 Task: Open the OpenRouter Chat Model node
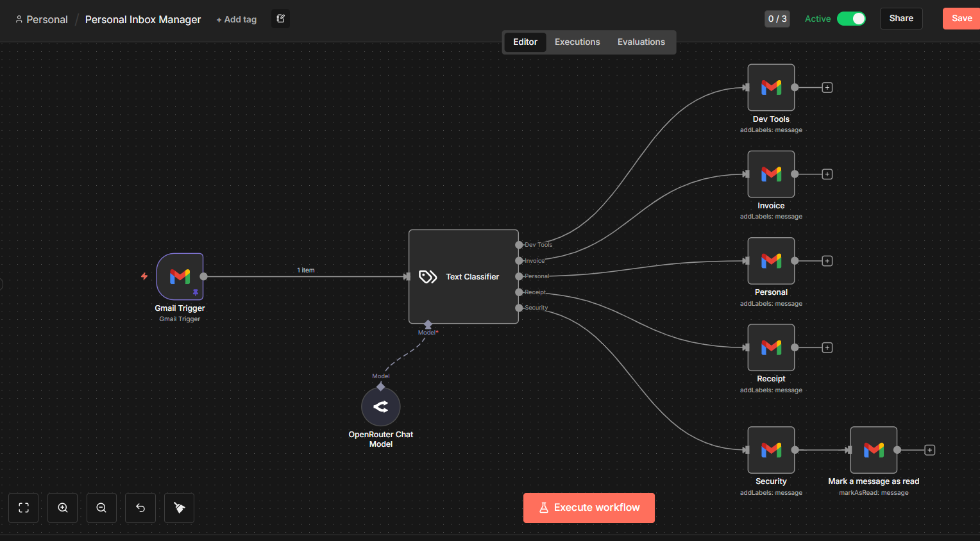pyautogui.click(x=380, y=406)
